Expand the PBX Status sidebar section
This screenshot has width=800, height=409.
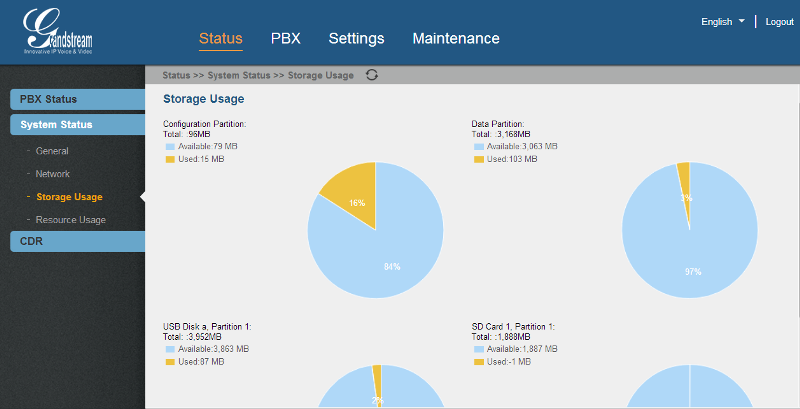tap(78, 99)
